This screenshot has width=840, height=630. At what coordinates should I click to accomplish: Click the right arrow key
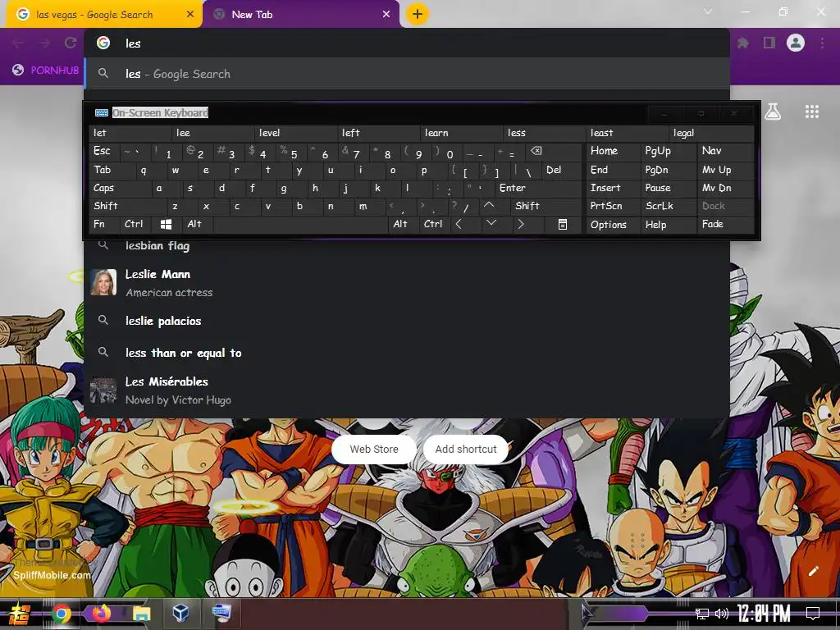pos(527,225)
